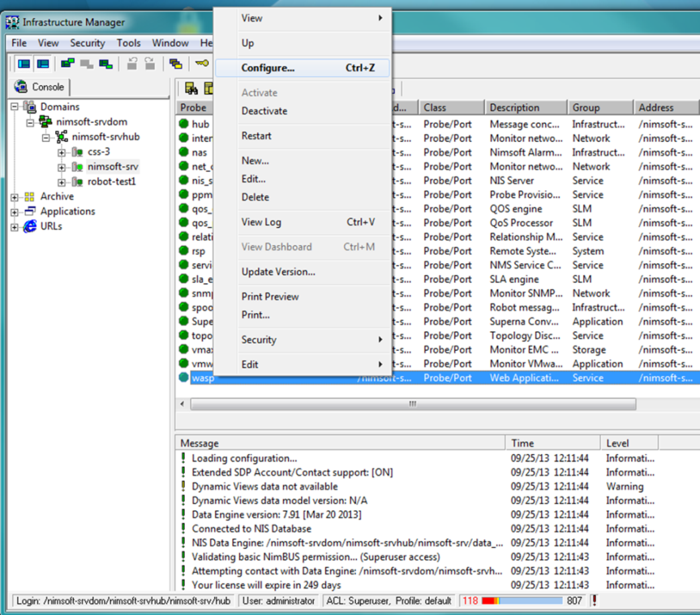Click the alarm count bar in status bar
The height and width of the screenshot is (615, 700).
click(x=522, y=601)
